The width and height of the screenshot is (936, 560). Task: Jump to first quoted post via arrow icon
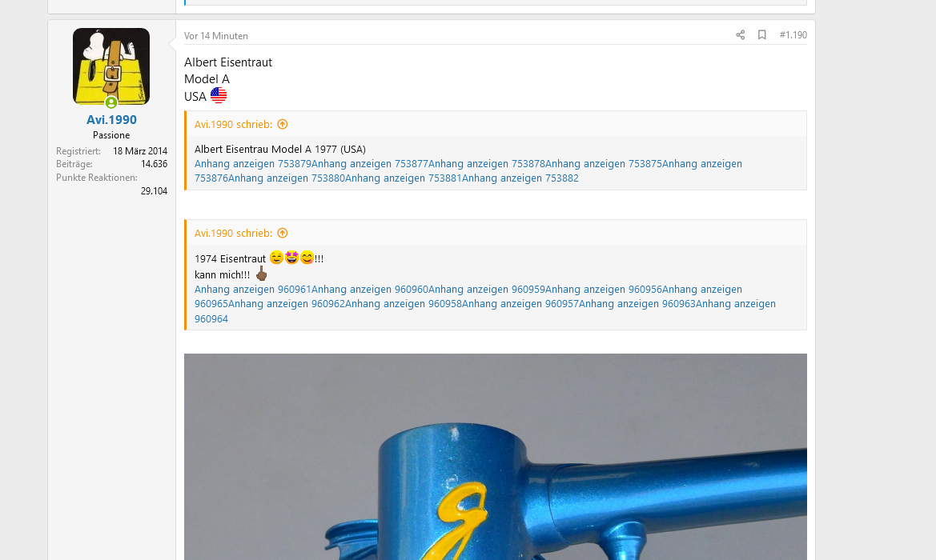point(283,124)
